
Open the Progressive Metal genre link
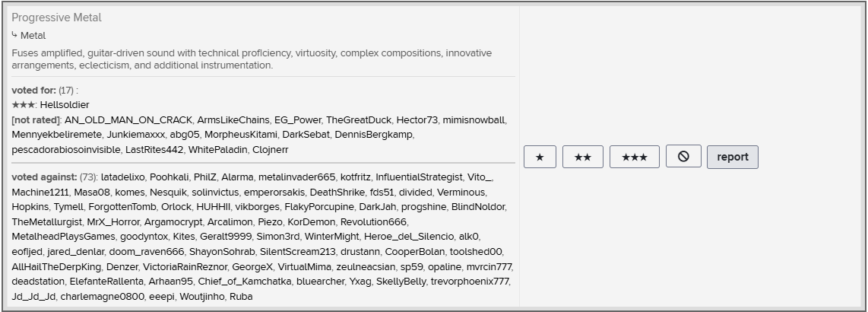click(x=56, y=18)
